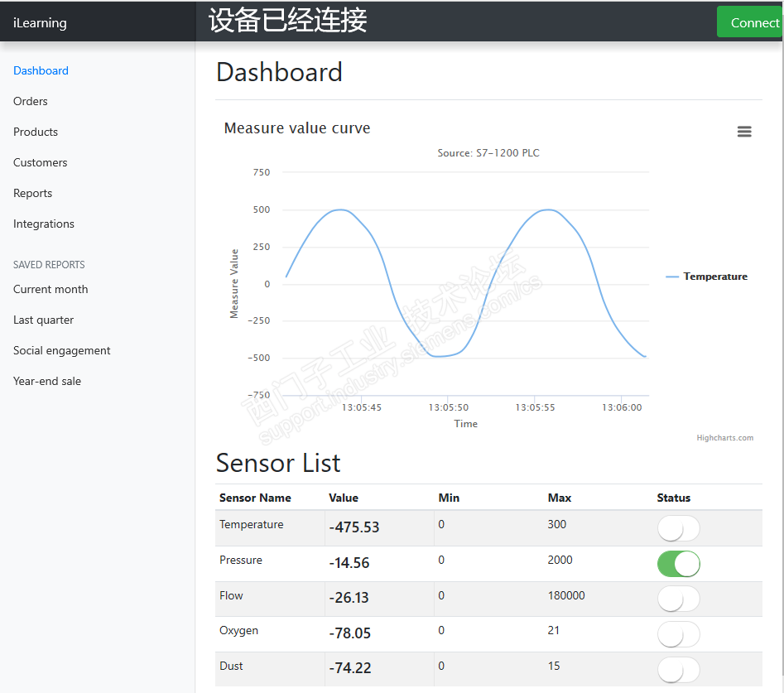
Task: Turn off the Pressure sensor status switch
Action: [x=679, y=564]
